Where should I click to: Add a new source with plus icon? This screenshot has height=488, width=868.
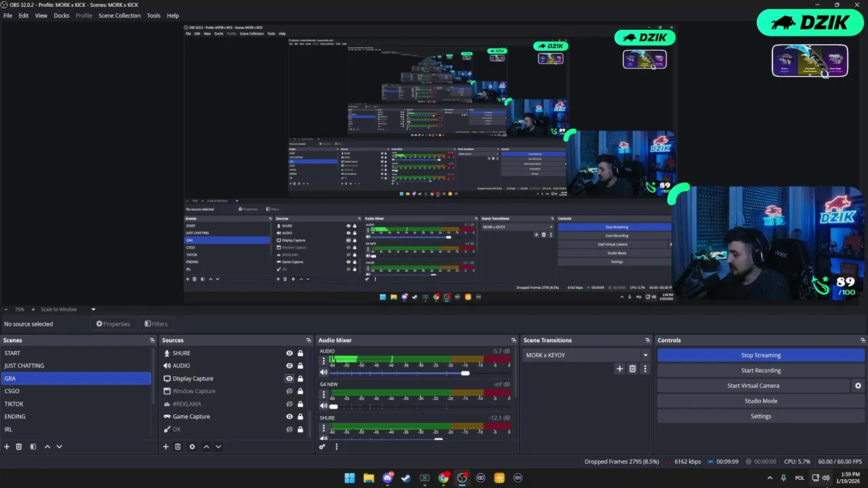[x=165, y=447]
